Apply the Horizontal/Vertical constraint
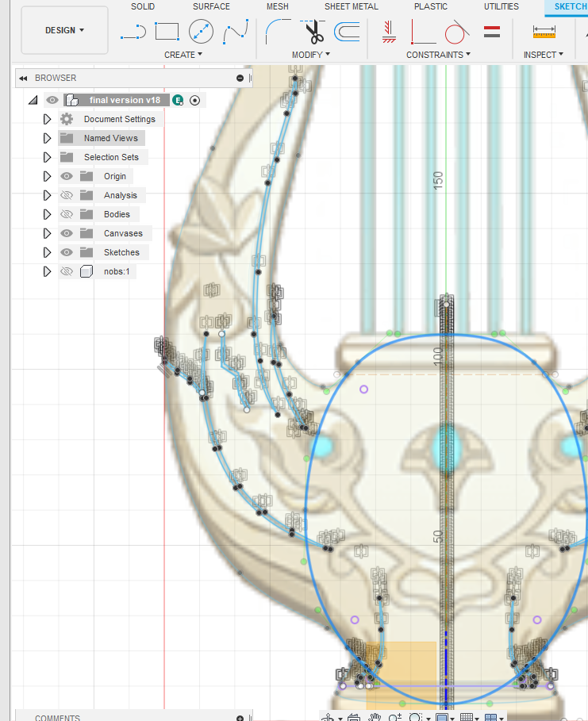The height and width of the screenshot is (721, 588). (x=390, y=32)
